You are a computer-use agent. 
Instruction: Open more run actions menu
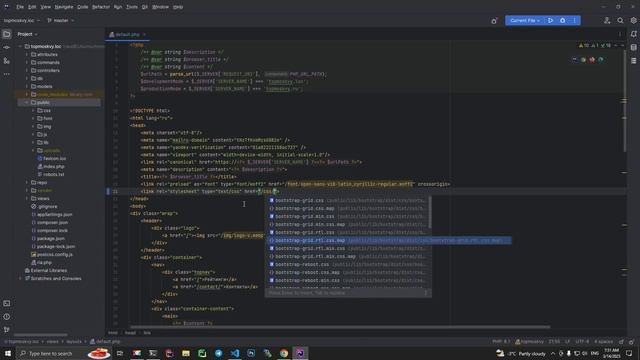coord(574,20)
